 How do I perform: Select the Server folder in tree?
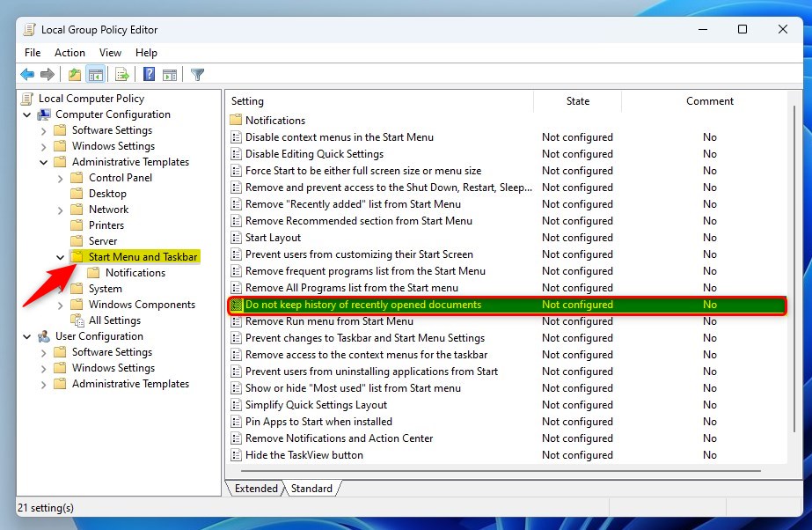pyautogui.click(x=103, y=241)
